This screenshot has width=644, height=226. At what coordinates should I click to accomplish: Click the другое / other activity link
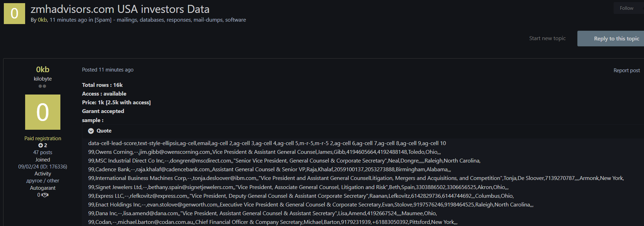tap(43, 181)
